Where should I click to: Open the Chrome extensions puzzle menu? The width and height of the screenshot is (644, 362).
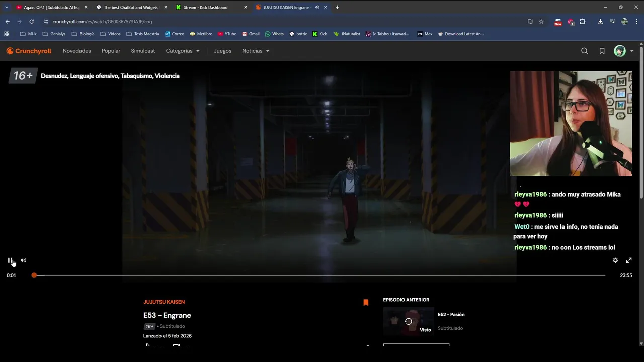coord(583,21)
